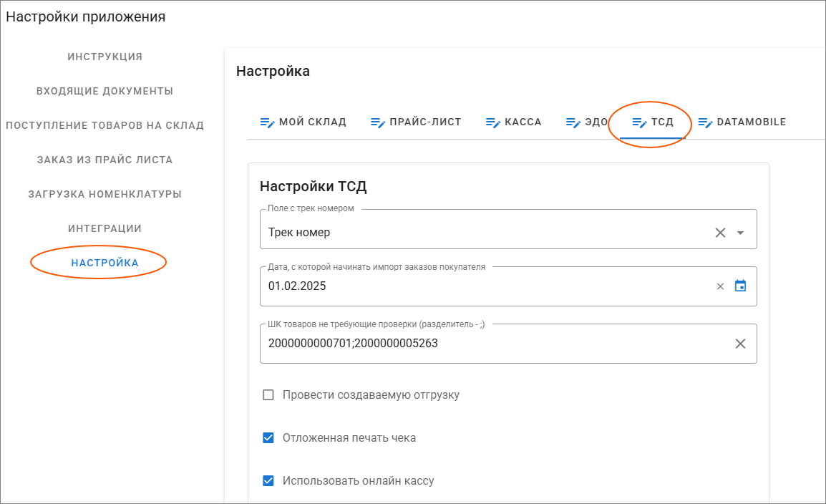Open the calendar date picker icon
Screen dimensions: 826x504
point(741,286)
